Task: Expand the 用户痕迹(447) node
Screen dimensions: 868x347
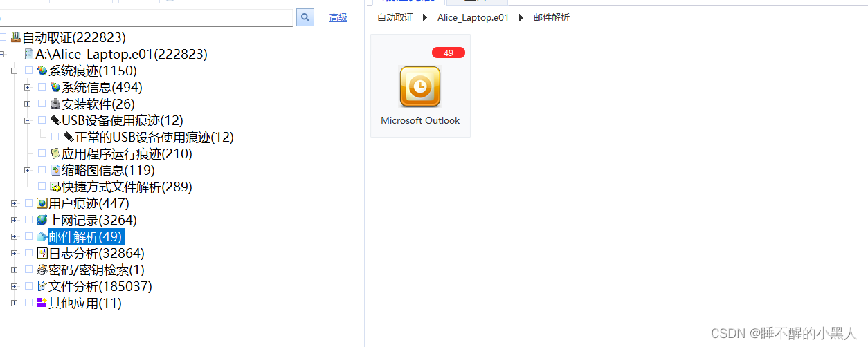Action: point(14,203)
